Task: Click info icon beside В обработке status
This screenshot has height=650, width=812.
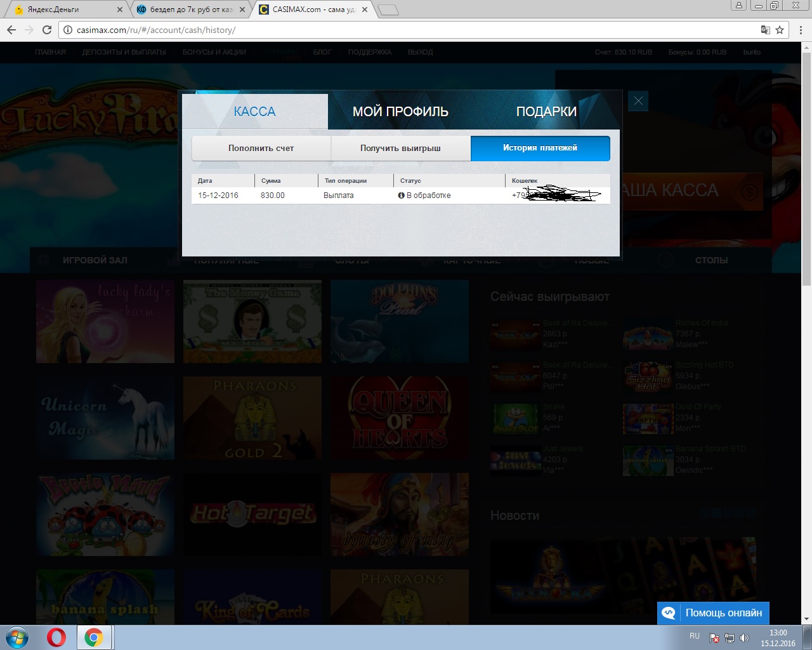Action: pyautogui.click(x=401, y=196)
